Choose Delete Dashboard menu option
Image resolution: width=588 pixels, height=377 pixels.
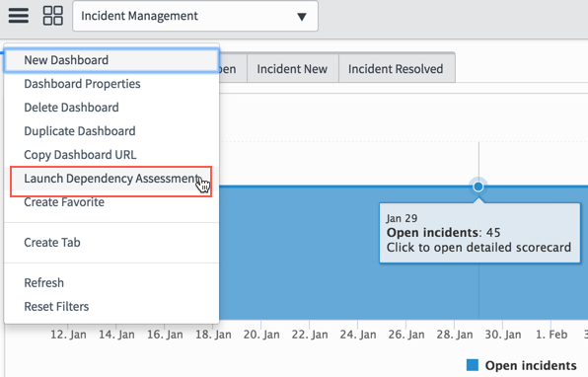111,108
